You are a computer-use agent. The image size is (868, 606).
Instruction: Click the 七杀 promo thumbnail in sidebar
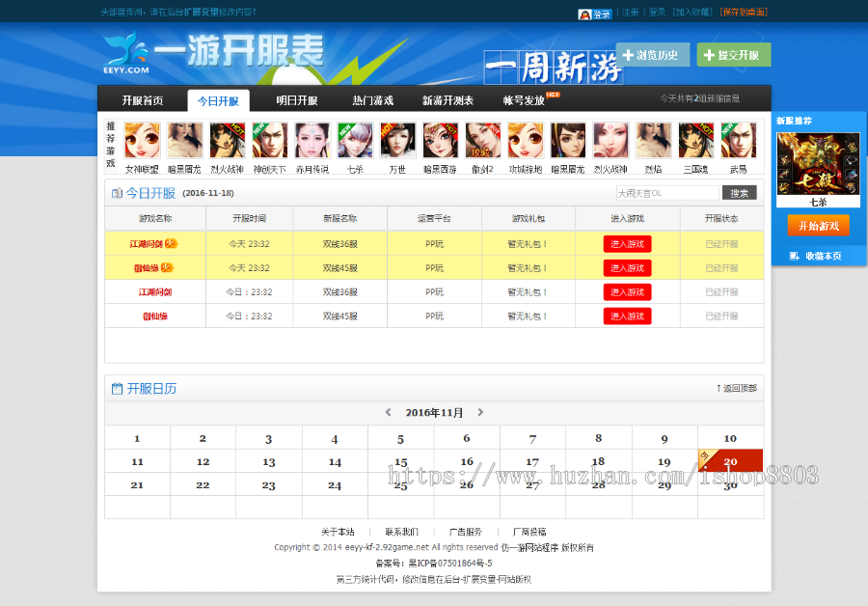pos(818,163)
